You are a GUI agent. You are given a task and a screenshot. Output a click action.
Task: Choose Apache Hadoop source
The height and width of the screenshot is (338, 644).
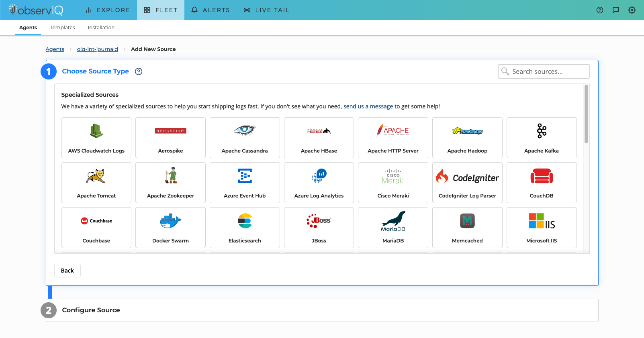click(x=467, y=138)
